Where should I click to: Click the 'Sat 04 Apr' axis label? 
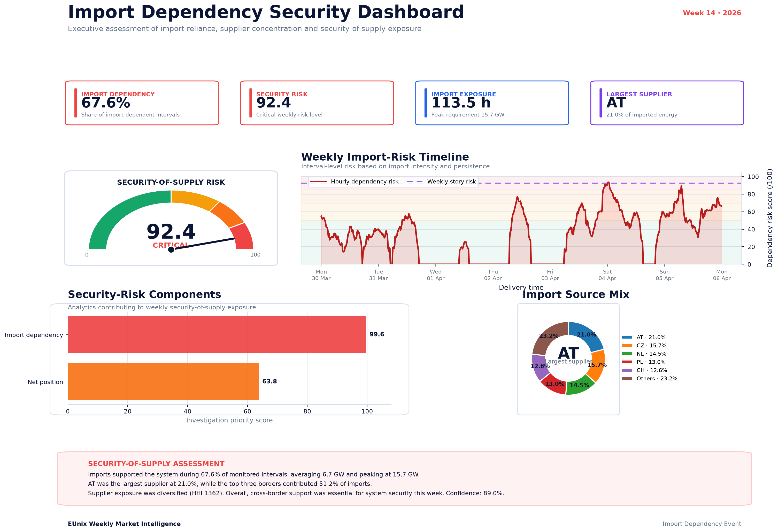[x=607, y=275]
